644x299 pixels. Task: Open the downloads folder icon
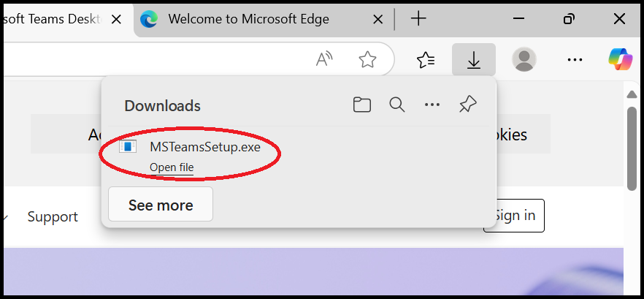361,105
